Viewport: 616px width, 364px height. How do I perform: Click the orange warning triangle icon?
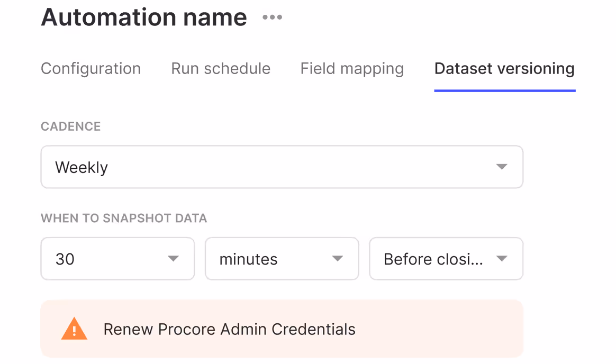point(74,329)
